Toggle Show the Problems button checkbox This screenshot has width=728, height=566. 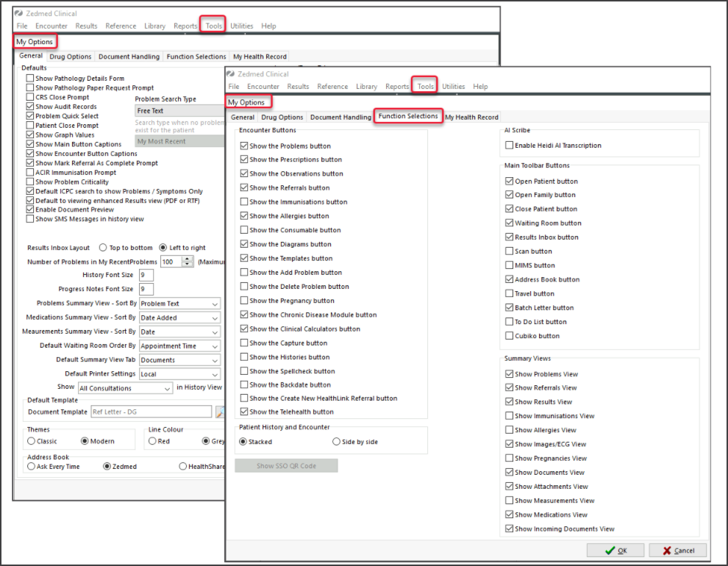244,146
